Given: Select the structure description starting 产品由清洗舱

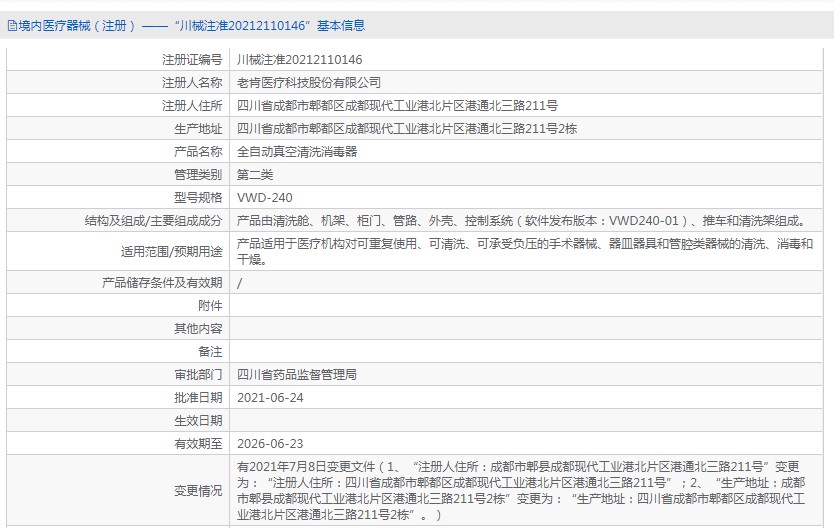Looking at the screenshot, I should tap(523, 220).
